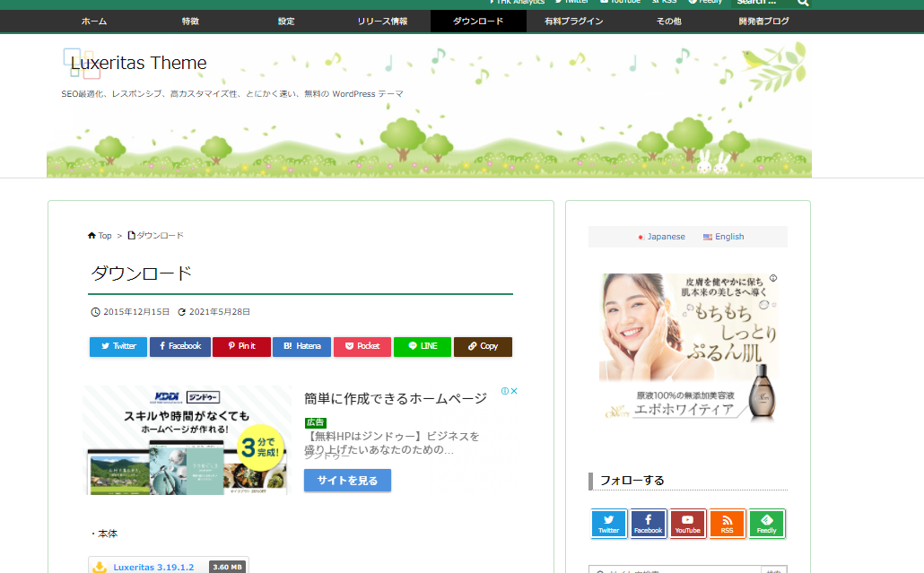
Task: Download Luxeritas 3.19.1.2
Action: pyautogui.click(x=153, y=567)
